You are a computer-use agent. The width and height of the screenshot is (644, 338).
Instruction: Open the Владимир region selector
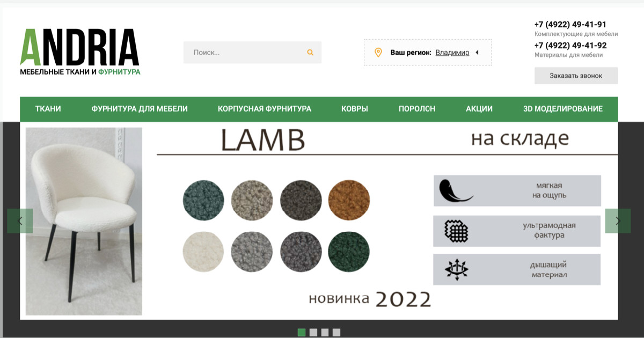(452, 53)
